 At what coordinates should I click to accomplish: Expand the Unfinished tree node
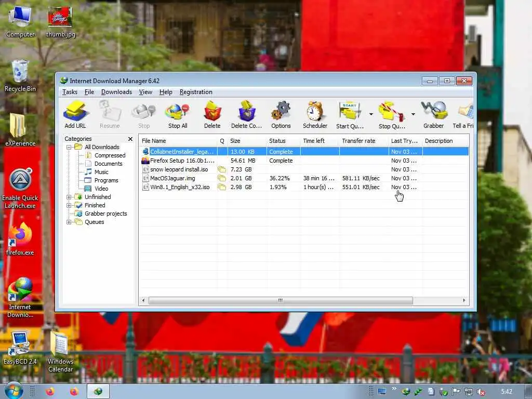tap(69, 197)
